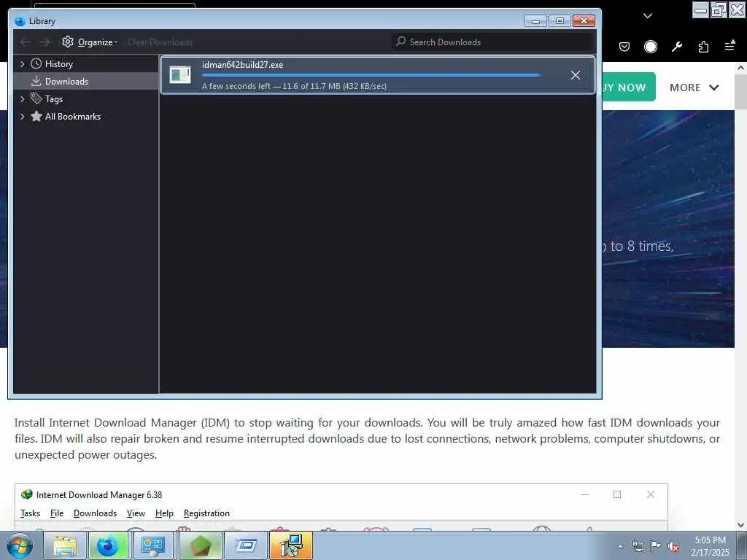Click the View menu in the IDM screenshot
747x560 pixels.
[136, 513]
